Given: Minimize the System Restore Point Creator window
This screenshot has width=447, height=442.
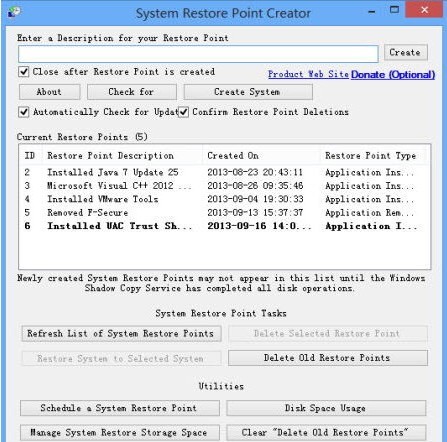Looking at the screenshot, I should click(x=372, y=12).
